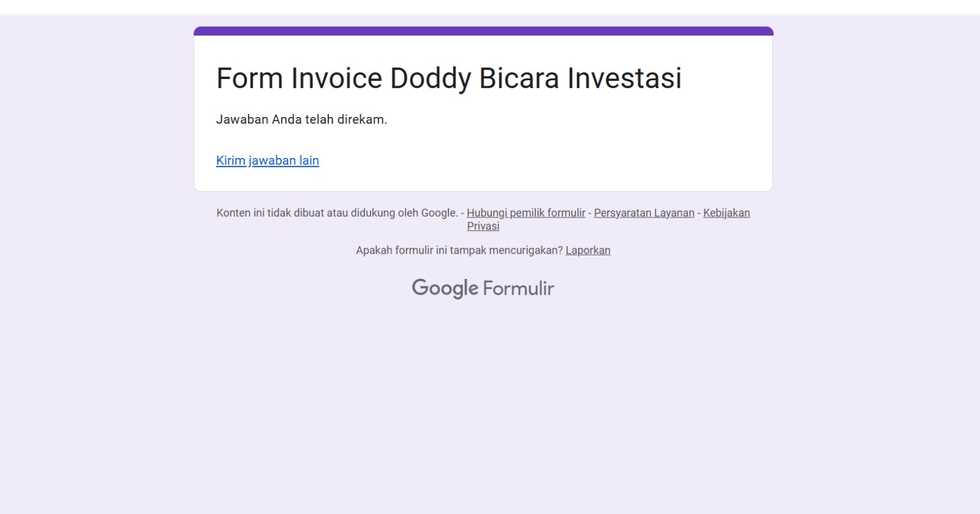This screenshot has height=514, width=980.
Task: Click the word 'Privasi' on the second footer line
Action: pos(483,226)
